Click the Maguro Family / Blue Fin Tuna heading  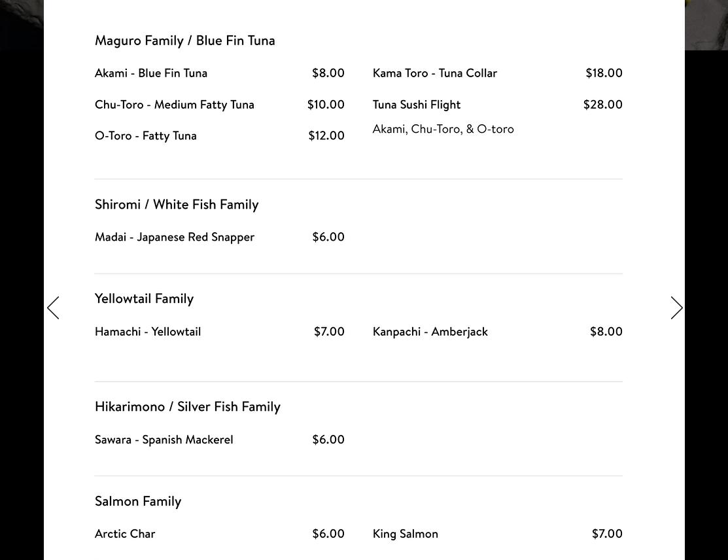(185, 41)
